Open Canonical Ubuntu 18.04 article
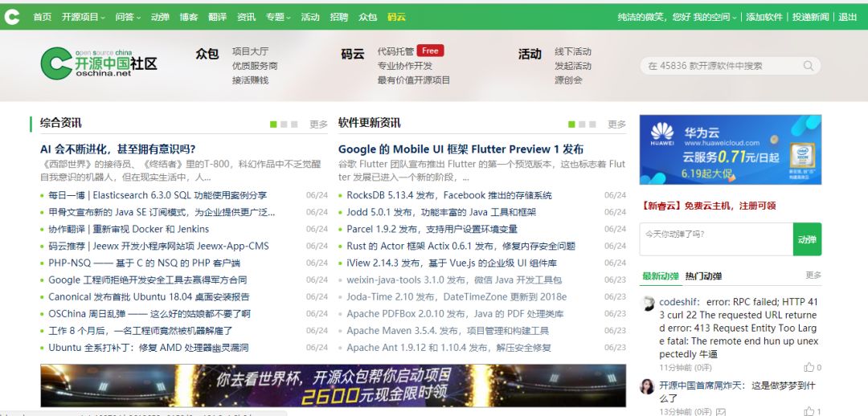The width and height of the screenshot is (868, 416). (149, 297)
